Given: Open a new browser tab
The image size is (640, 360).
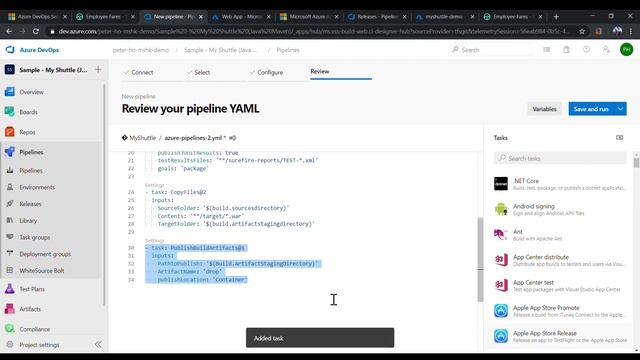Looking at the screenshot, I should (556, 17).
